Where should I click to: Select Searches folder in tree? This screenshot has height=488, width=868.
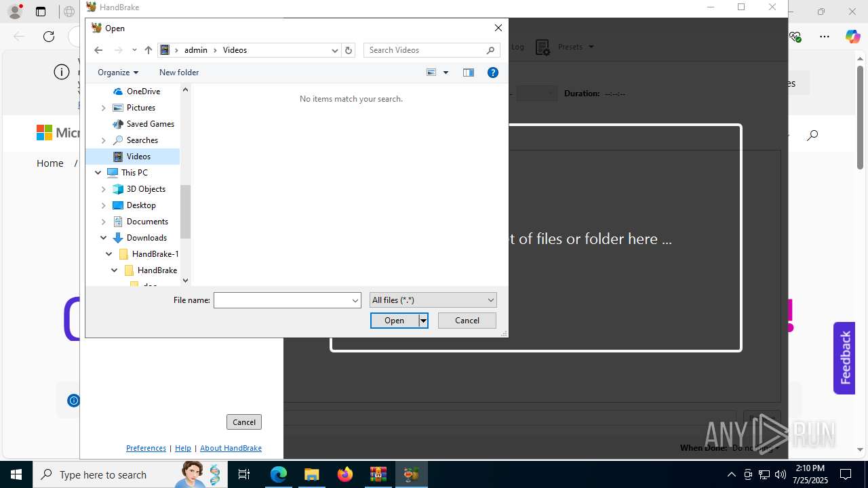click(x=142, y=140)
